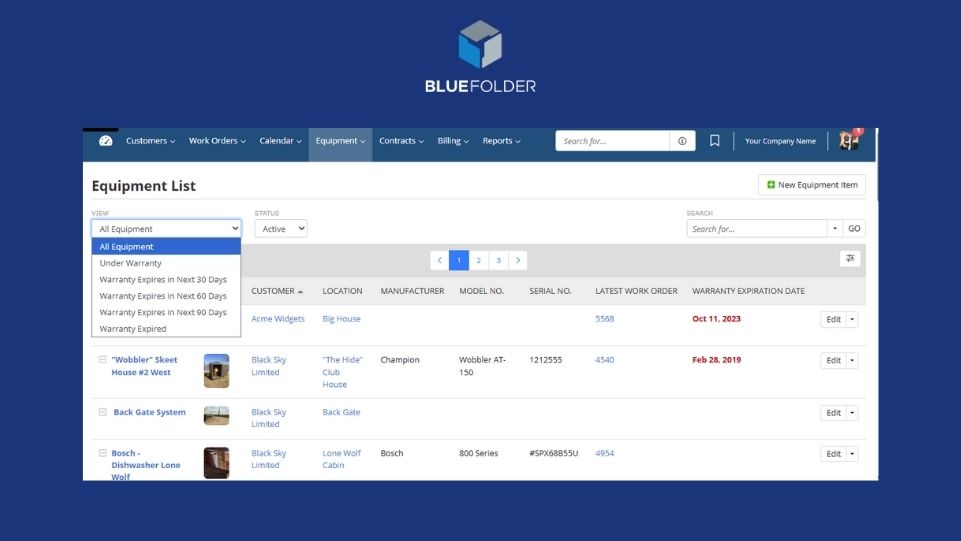Image resolution: width=961 pixels, height=541 pixels.
Task: Open the Work Orders menu
Action: click(217, 141)
